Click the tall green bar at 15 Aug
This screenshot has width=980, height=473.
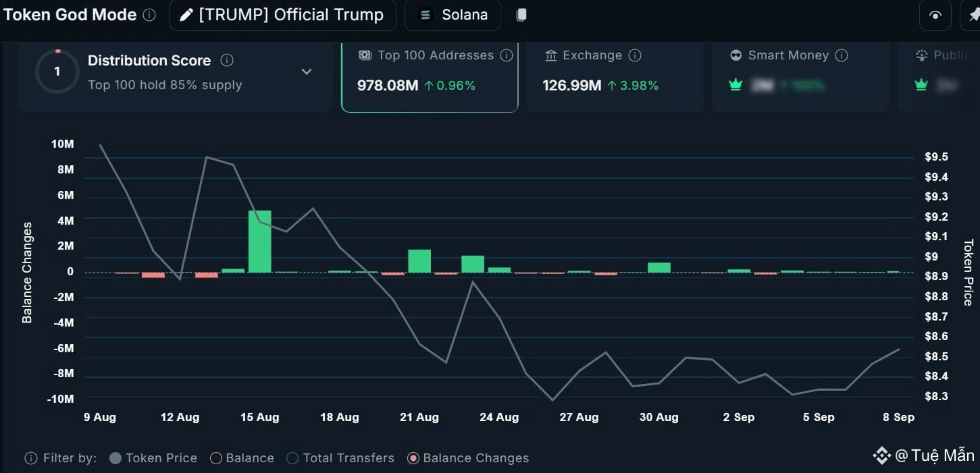tap(260, 242)
